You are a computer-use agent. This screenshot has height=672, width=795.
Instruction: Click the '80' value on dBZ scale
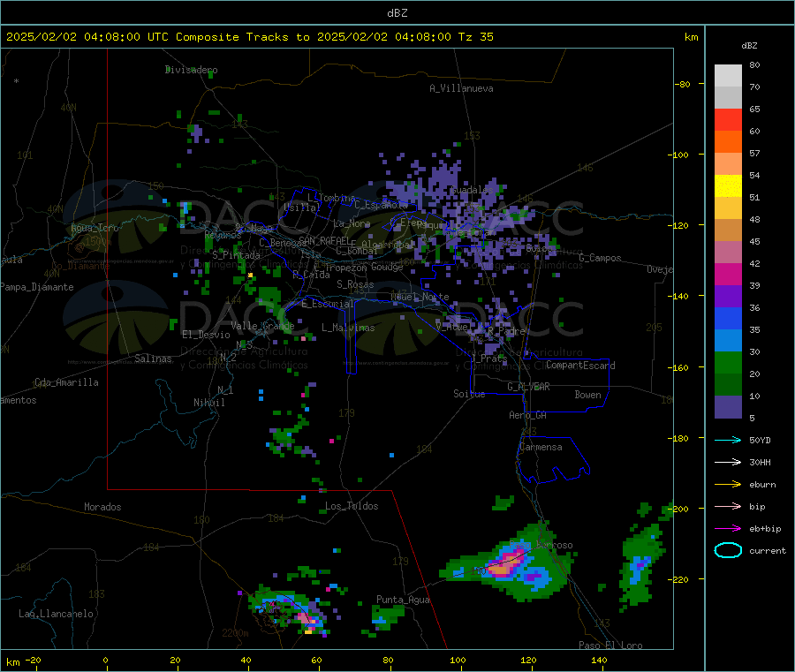click(x=754, y=64)
